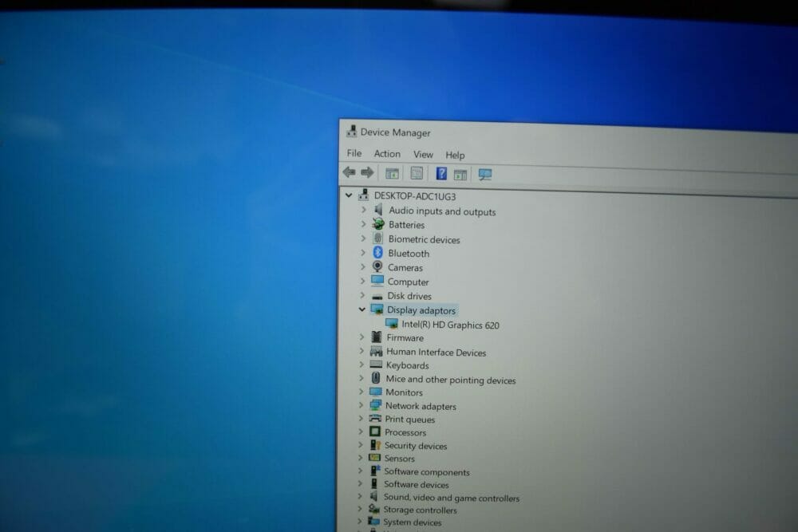Image resolution: width=798 pixels, height=532 pixels.
Task: Select the DESKTOP-ADC1UG3 computer name
Action: click(x=415, y=196)
